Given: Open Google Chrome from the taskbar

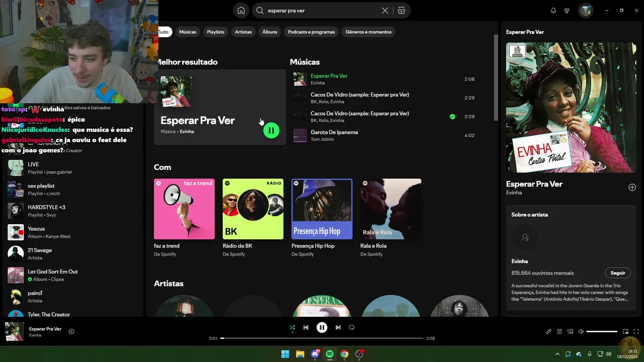Looking at the screenshot, I should coord(344,354).
